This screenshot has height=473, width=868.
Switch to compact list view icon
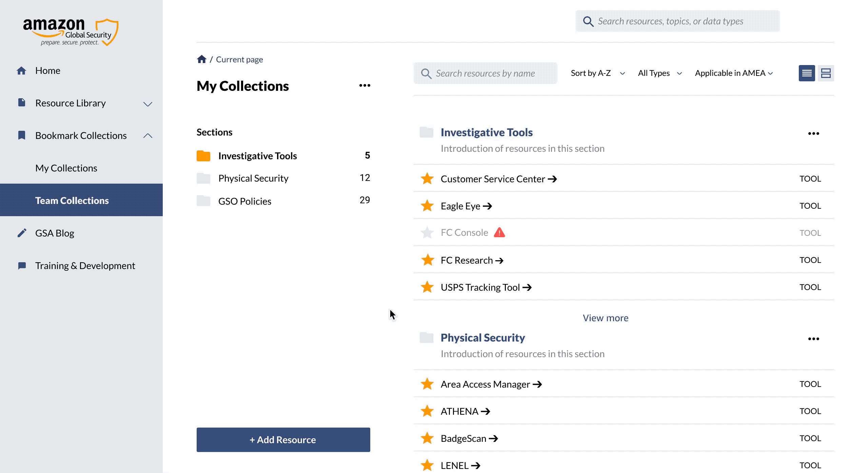807,73
